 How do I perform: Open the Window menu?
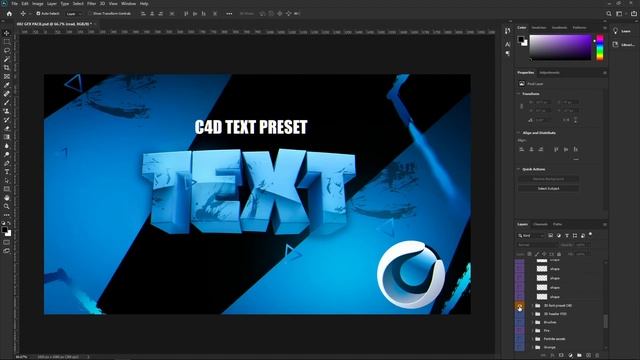[128, 4]
